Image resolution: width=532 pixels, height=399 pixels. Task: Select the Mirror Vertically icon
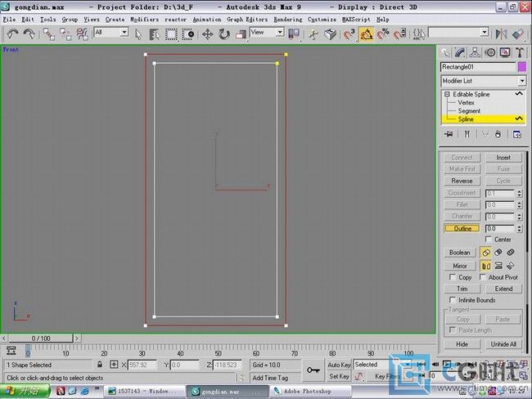tap(498, 266)
